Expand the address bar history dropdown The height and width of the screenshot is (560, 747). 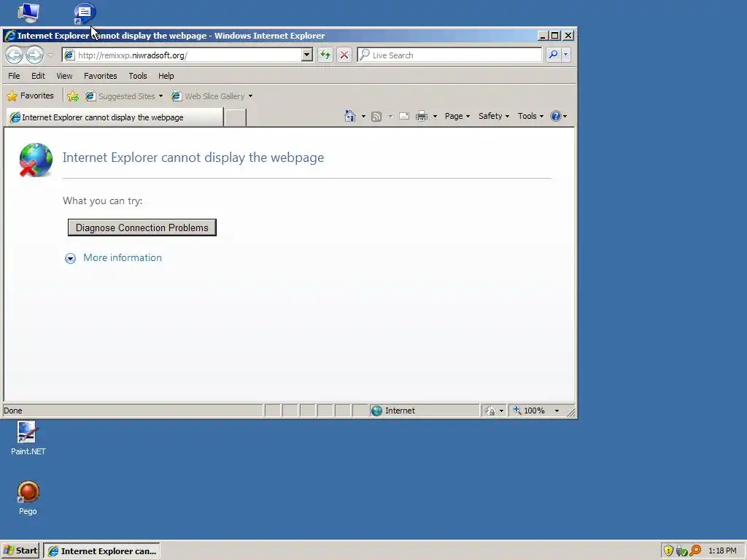307,55
